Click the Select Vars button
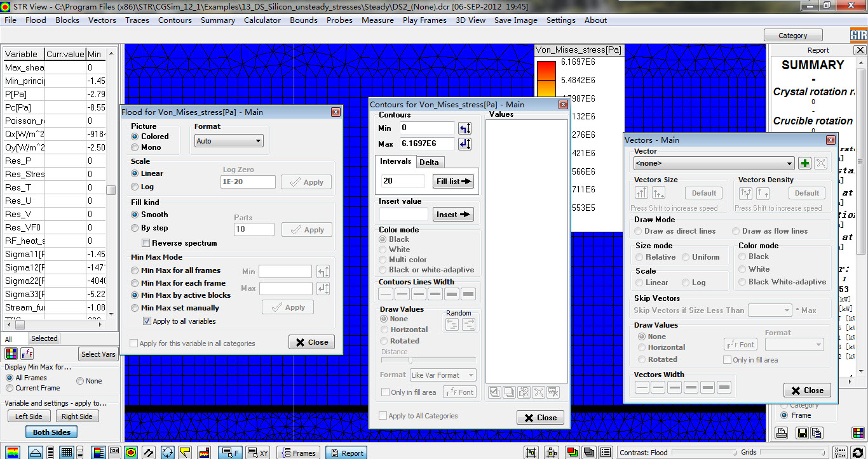The height and width of the screenshot is (459, 868). click(98, 354)
